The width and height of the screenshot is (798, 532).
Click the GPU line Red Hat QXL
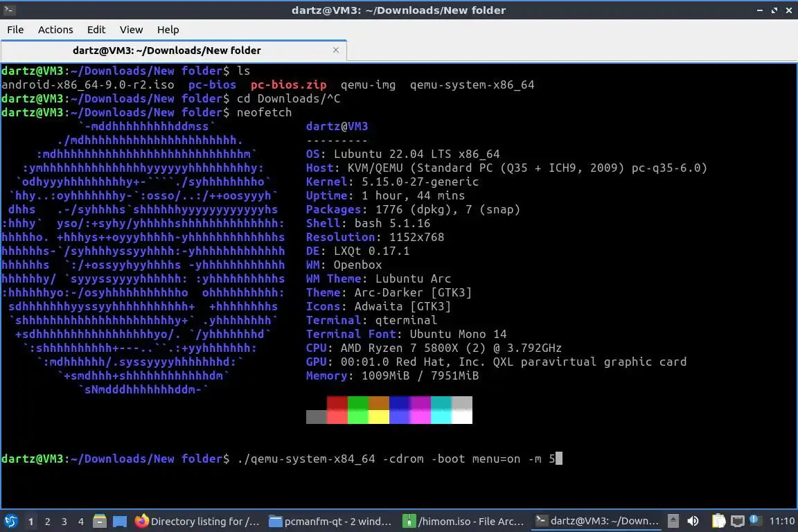tap(496, 362)
